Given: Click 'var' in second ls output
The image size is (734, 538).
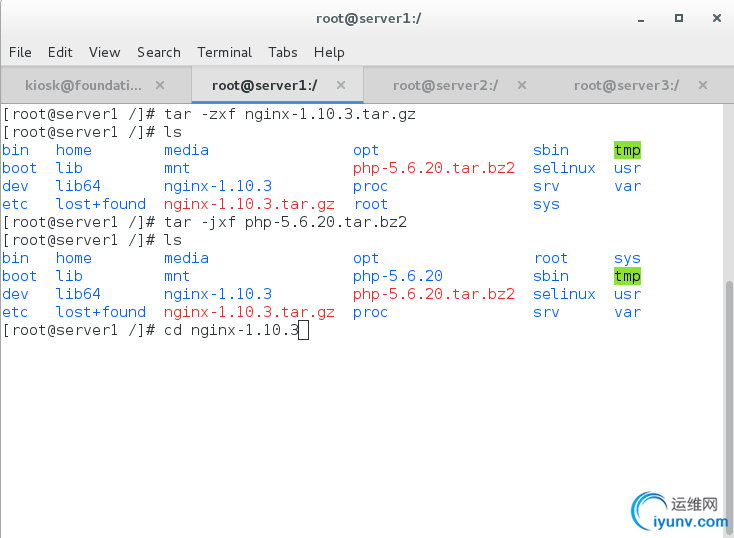Looking at the screenshot, I should click(x=627, y=312).
